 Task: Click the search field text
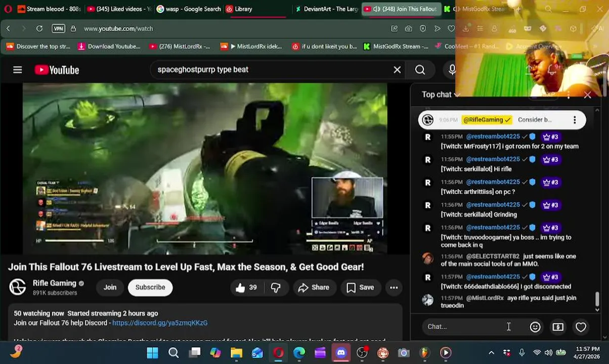coord(203,70)
